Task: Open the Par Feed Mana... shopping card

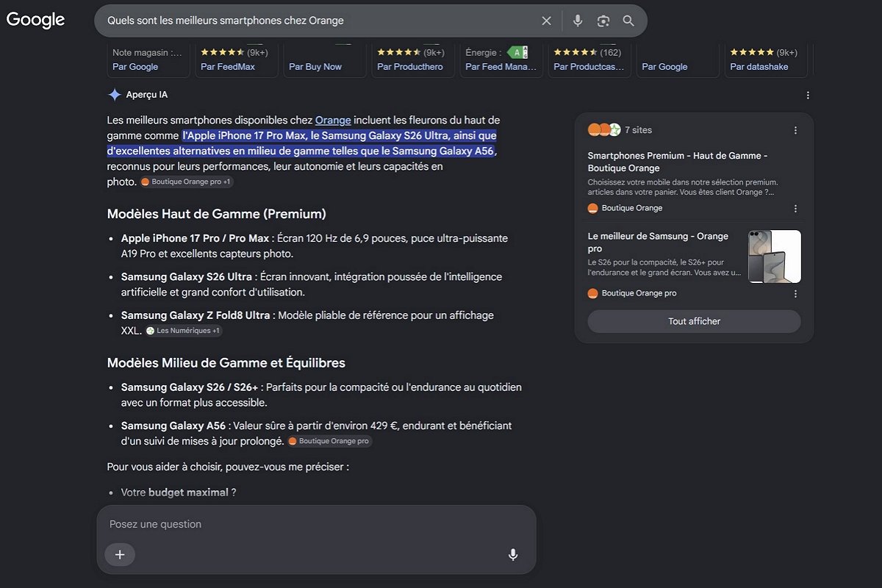Action: click(503, 60)
